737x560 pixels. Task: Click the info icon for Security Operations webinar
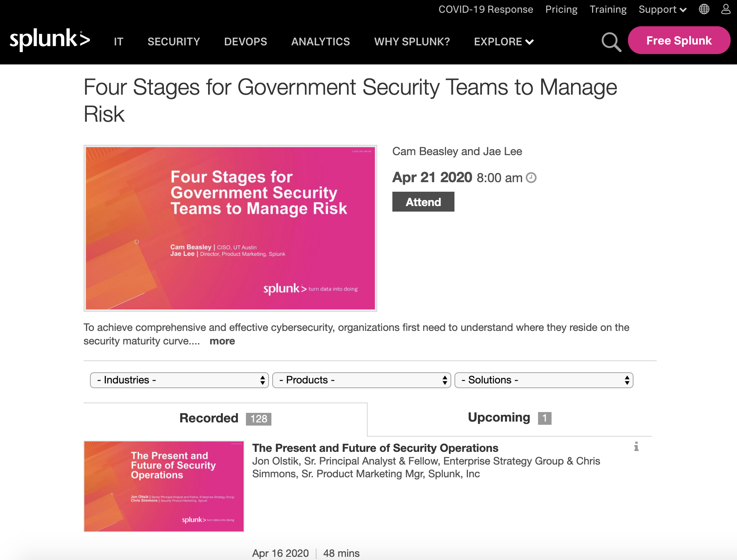pos(637,447)
